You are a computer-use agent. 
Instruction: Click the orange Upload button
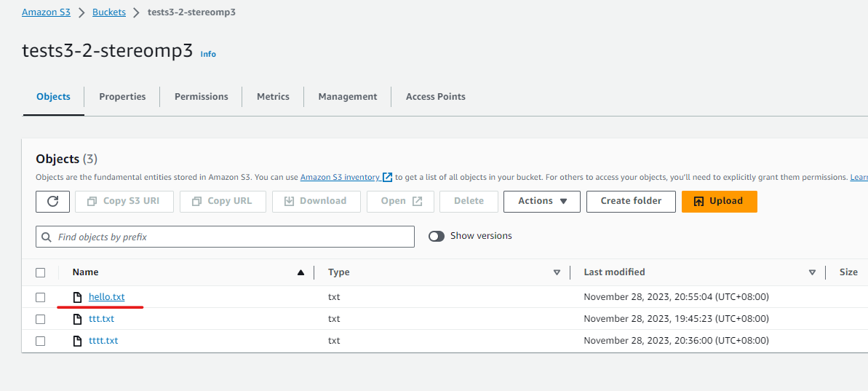pyautogui.click(x=719, y=201)
